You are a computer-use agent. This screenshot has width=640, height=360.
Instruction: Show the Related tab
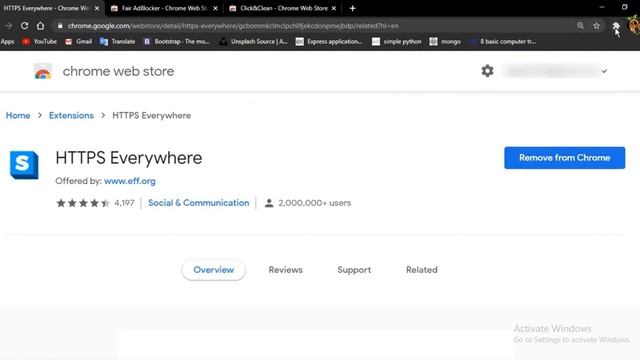pyautogui.click(x=422, y=270)
